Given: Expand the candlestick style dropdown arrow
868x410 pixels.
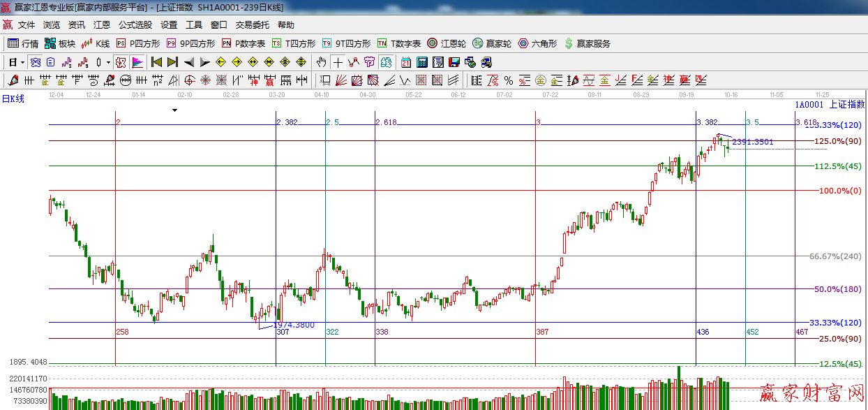Looking at the screenshot, I should 108,62.
